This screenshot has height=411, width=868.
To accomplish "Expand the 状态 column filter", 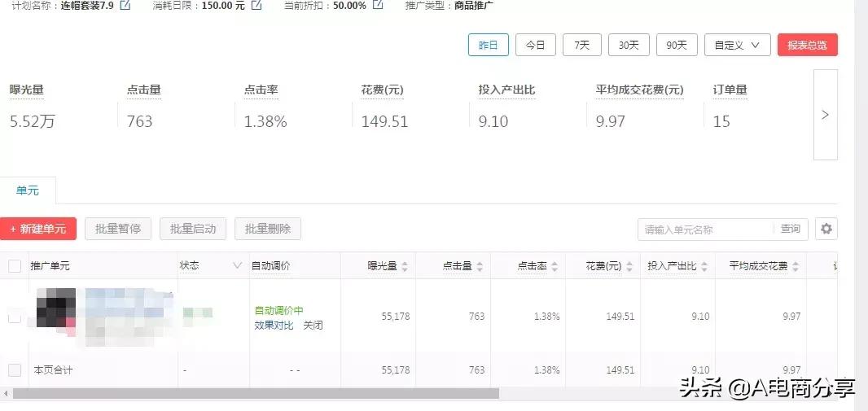I will (x=238, y=266).
